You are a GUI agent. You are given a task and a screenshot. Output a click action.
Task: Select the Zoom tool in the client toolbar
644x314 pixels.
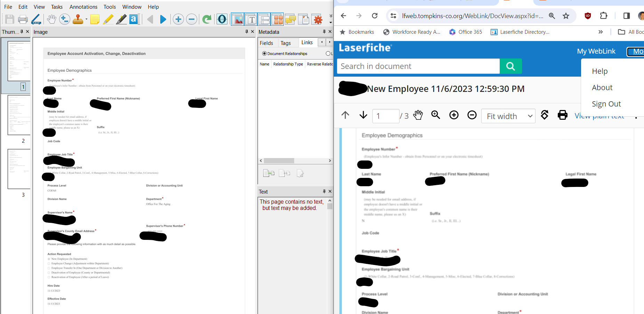click(x=64, y=19)
